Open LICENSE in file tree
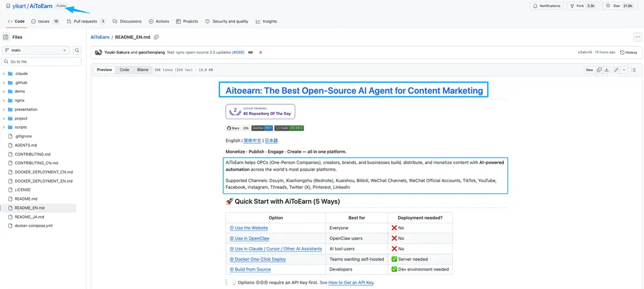The height and width of the screenshot is (289, 644). [23, 190]
